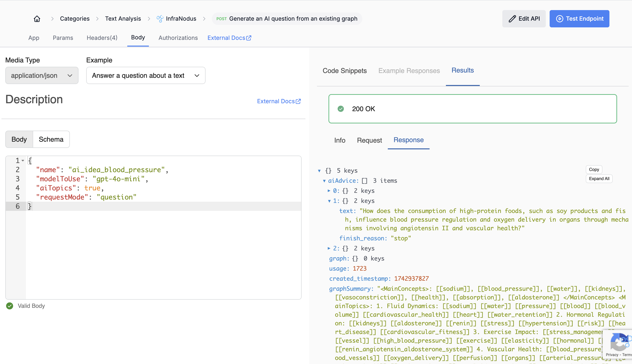Expand aiAdvice item 2

point(329,248)
